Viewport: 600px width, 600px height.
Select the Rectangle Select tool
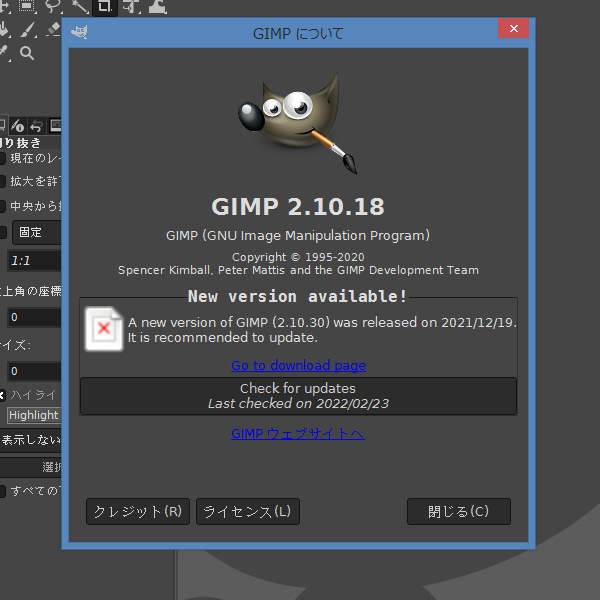27,6
